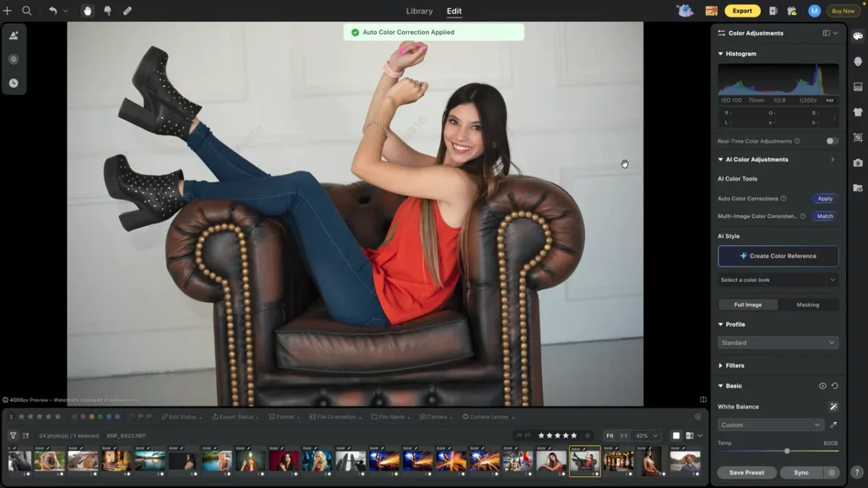Open the AI enhance tool in left sidebar
This screenshot has width=868, height=488.
coord(14,35)
